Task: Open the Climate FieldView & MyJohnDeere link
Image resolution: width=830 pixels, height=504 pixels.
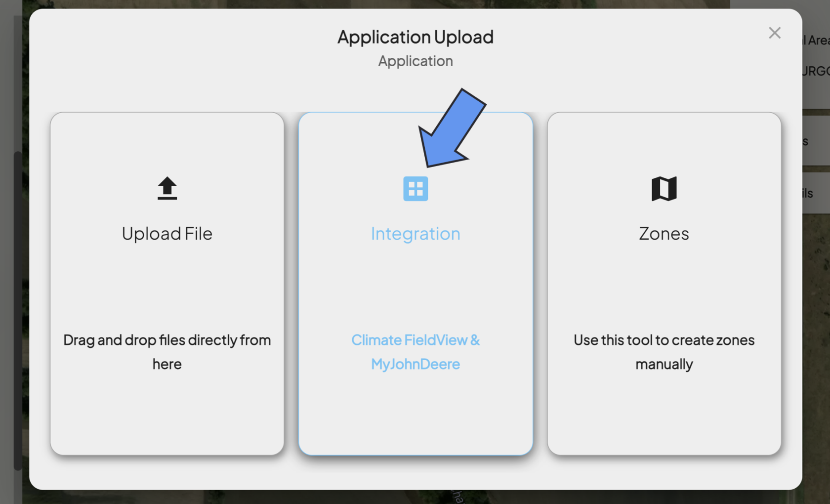Action: [415, 352]
